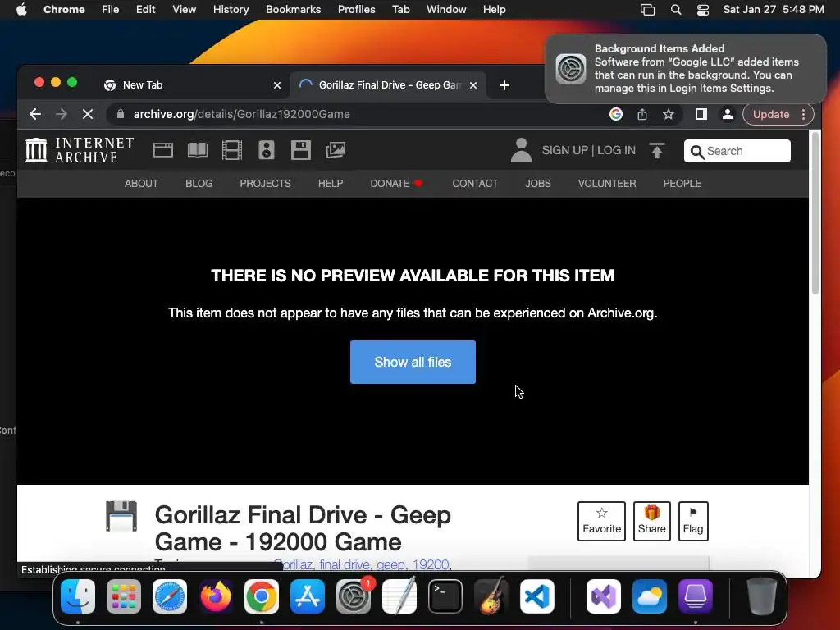Open the Apple menu
The width and height of the screenshot is (840, 630).
point(21,10)
